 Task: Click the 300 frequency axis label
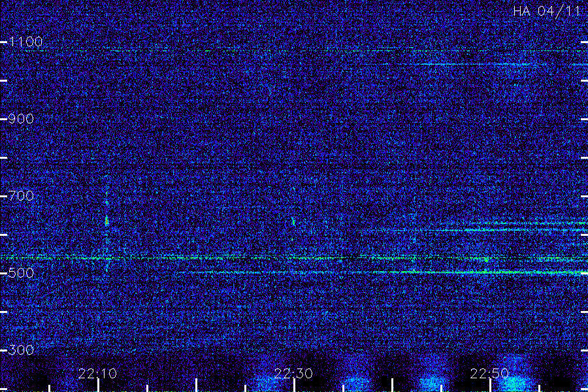pos(21,350)
